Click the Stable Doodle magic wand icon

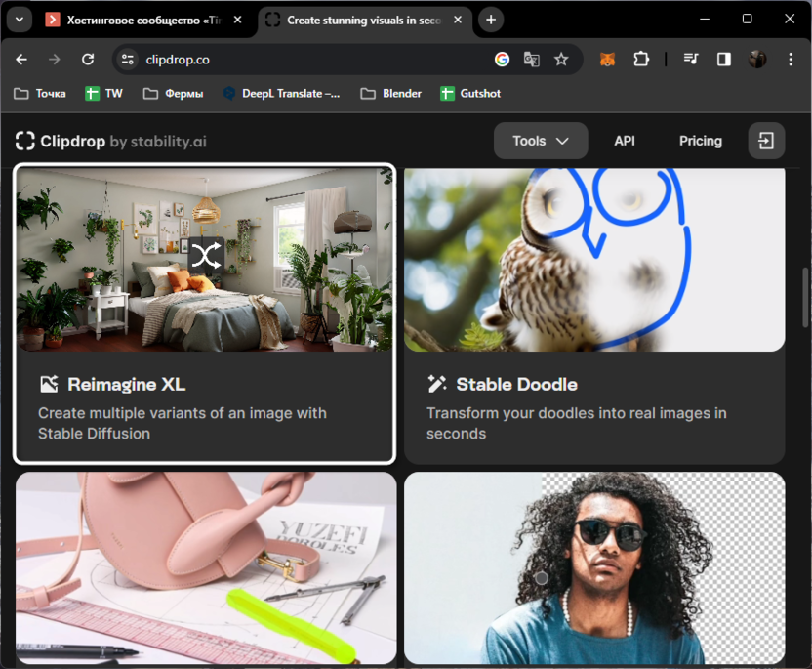tap(437, 384)
